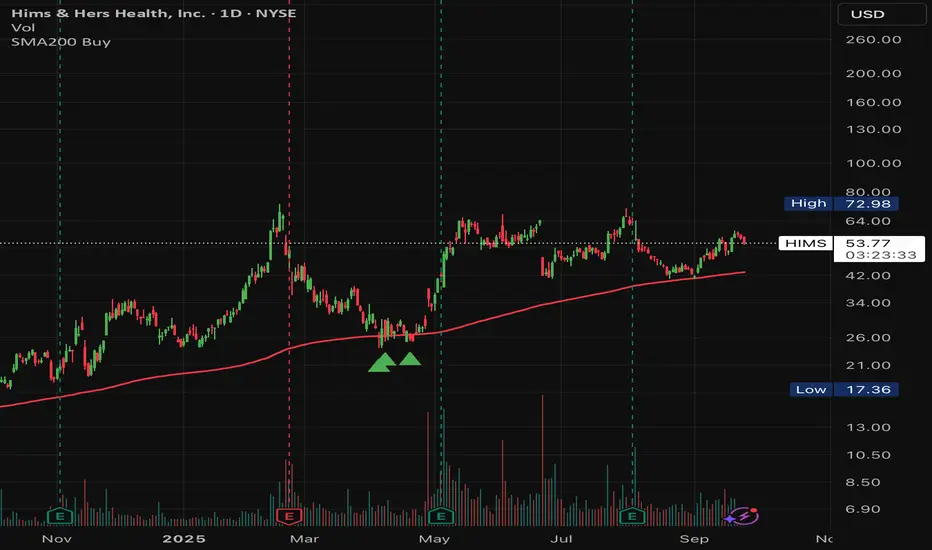Click the 2025 label on time axis
This screenshot has width=932, height=550.
point(184,539)
